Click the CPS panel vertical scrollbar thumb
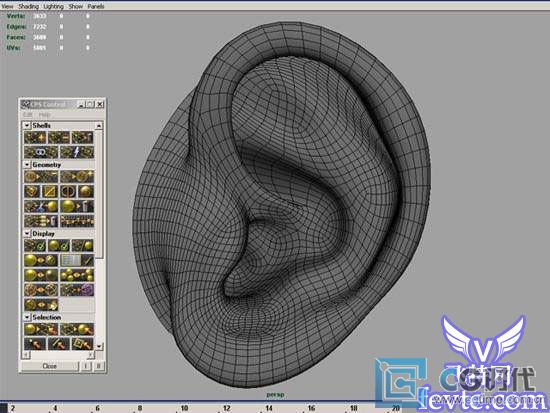 (x=99, y=194)
